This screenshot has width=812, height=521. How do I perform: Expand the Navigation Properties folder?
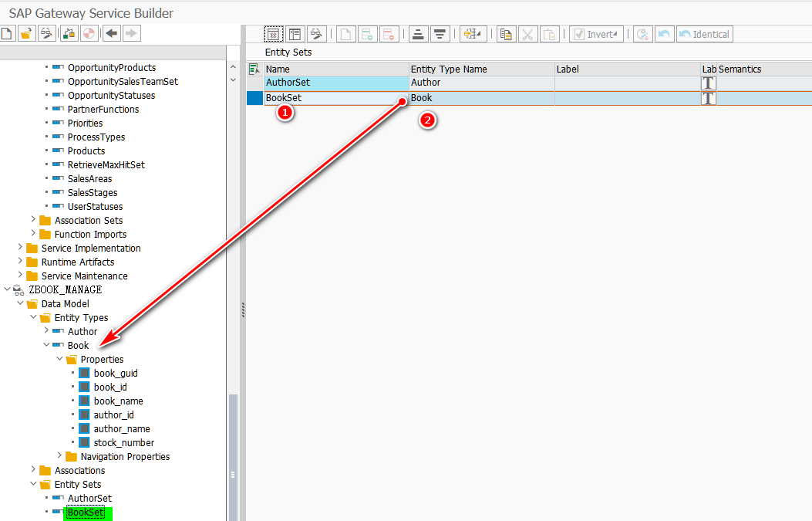point(59,455)
